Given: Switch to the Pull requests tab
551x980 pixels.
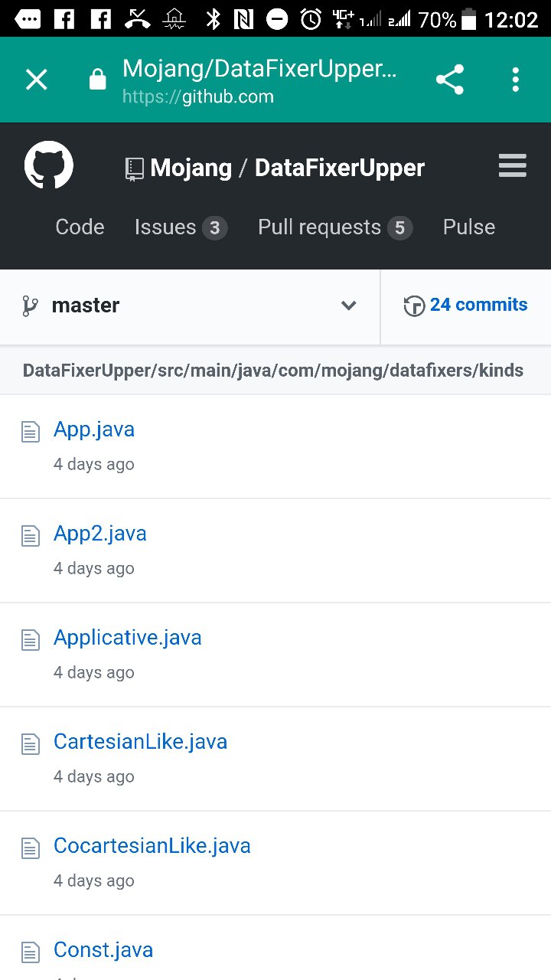Looking at the screenshot, I should tap(335, 227).
